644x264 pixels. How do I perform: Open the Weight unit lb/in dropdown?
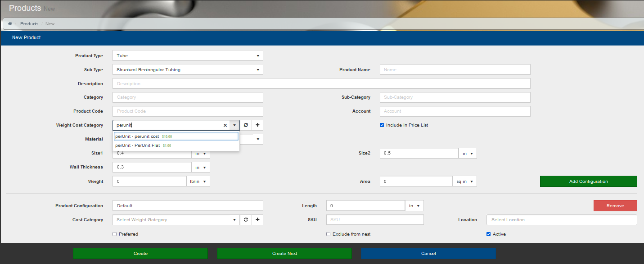pyautogui.click(x=198, y=181)
